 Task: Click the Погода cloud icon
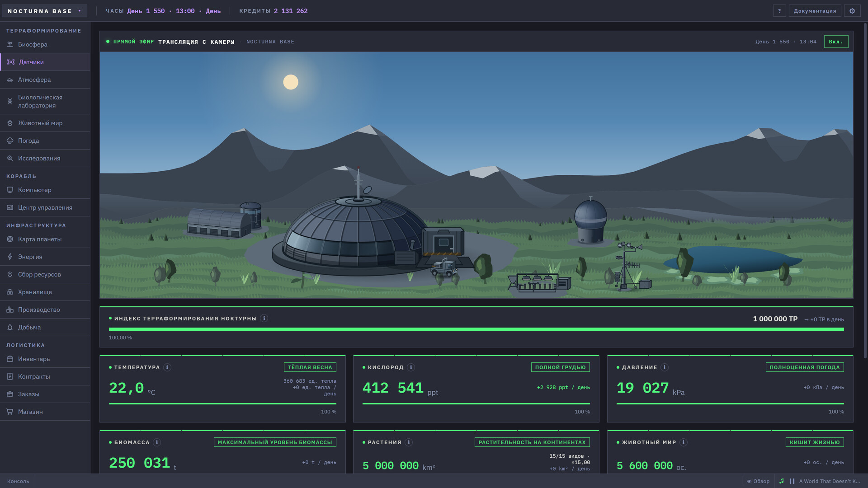pyautogui.click(x=10, y=141)
